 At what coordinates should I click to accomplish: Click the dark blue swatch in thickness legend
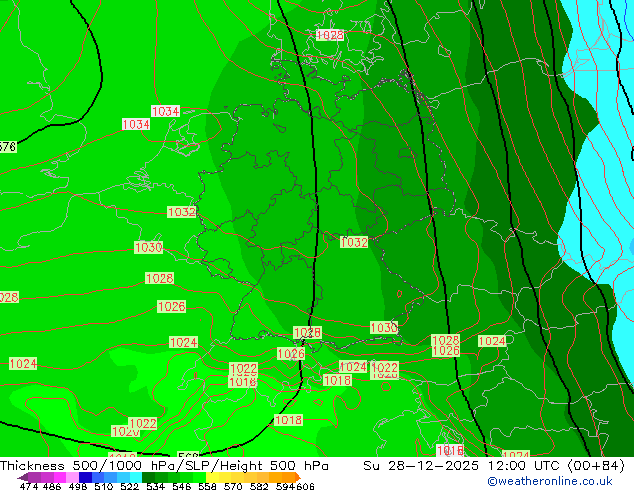pos(85,477)
